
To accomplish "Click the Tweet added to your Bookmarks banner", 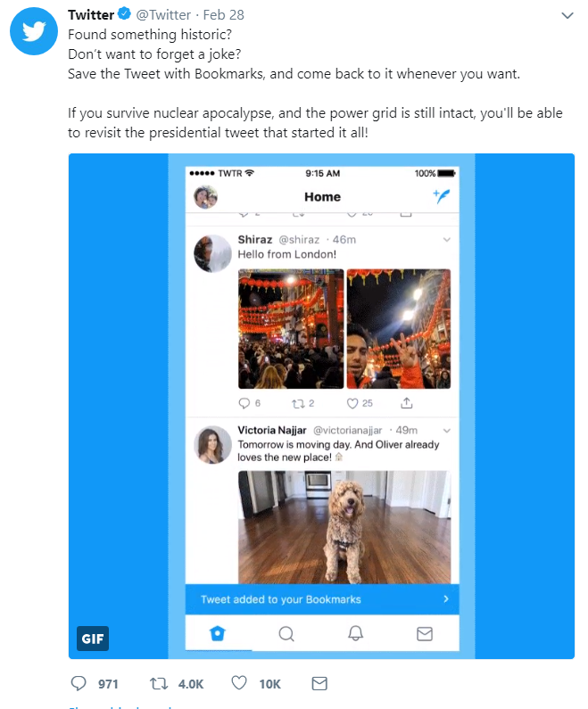I will 322,599.
